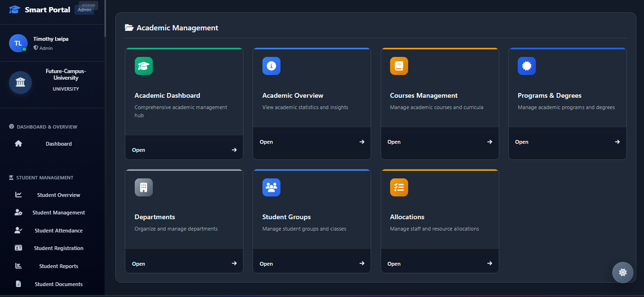Viewport: 644px width, 297px height.
Task: Click the orange Courses Management book icon
Action: coord(399,66)
